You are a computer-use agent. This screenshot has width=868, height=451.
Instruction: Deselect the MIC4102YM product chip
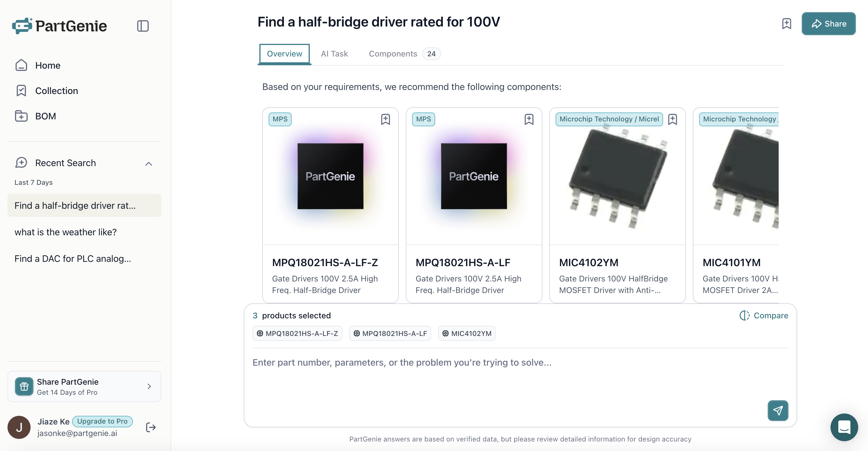coord(466,333)
